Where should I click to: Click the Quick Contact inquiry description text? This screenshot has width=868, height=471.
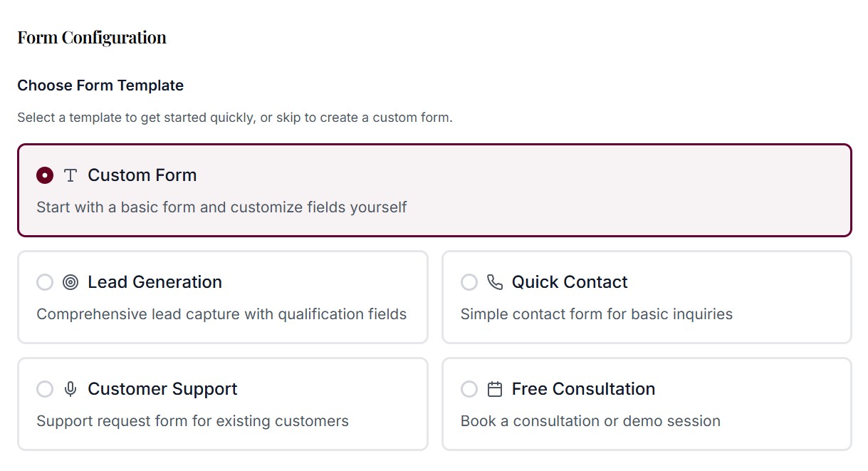pyautogui.click(x=597, y=314)
